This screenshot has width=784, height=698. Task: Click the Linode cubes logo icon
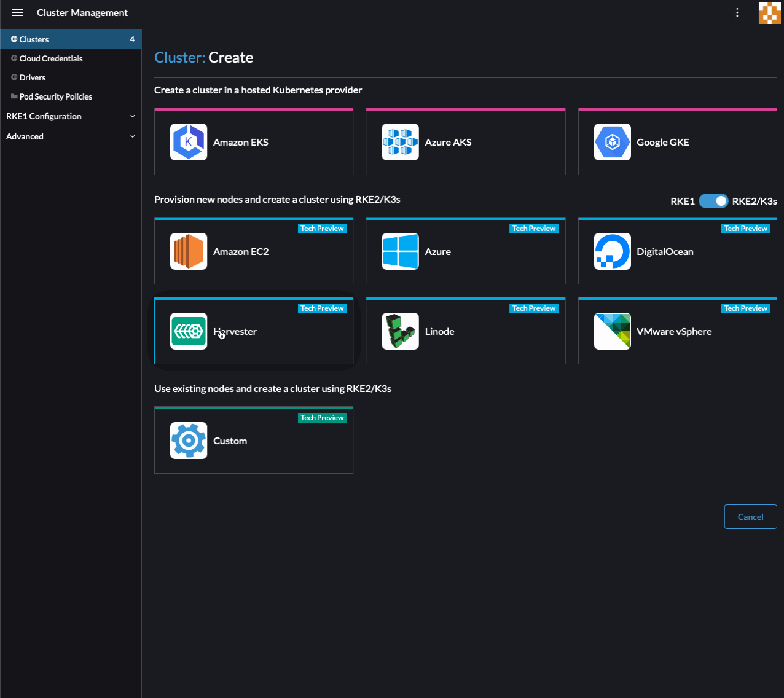point(400,331)
